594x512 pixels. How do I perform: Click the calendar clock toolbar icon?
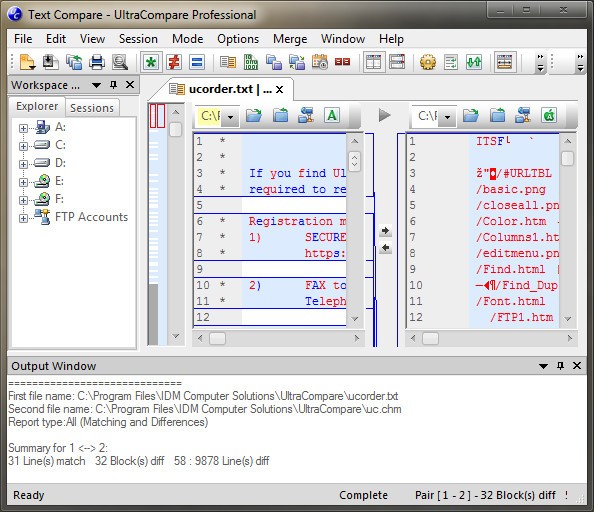pos(320,62)
